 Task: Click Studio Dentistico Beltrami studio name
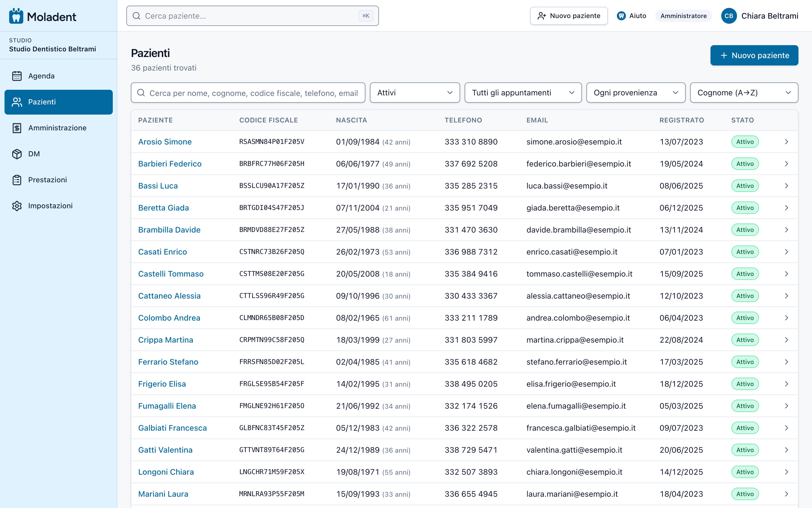click(x=52, y=49)
